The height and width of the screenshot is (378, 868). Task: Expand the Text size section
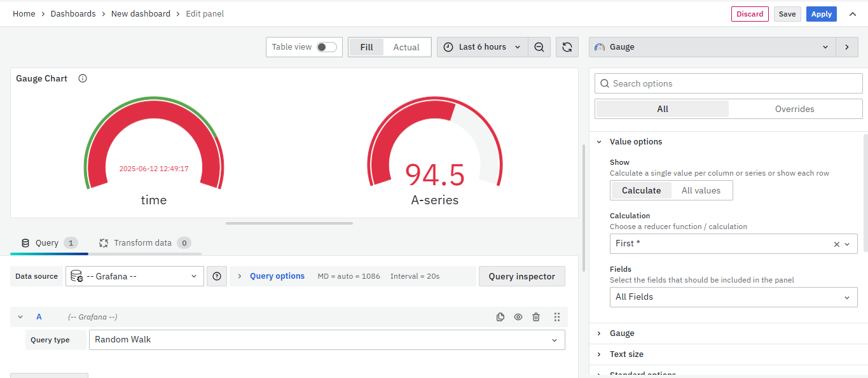point(626,354)
